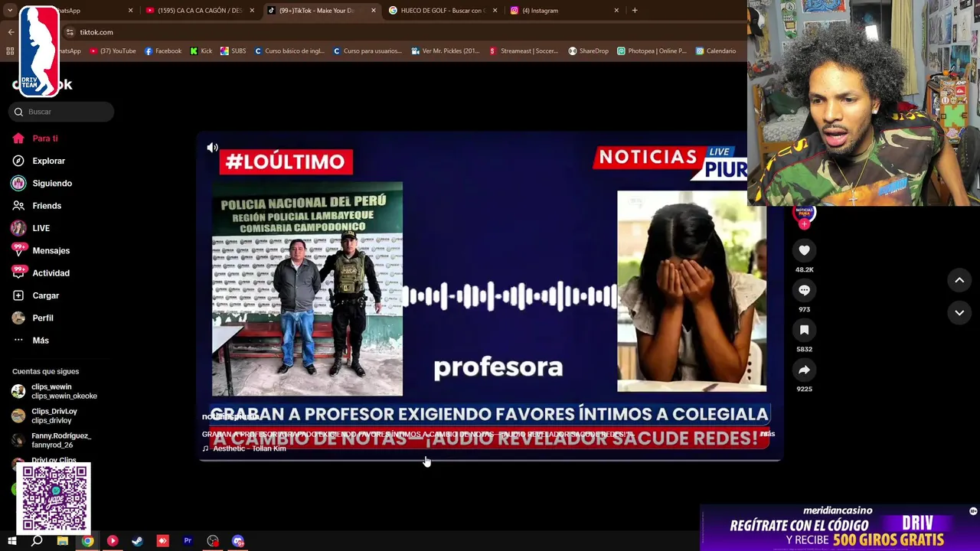Share video using the arrow icon

[x=804, y=370]
